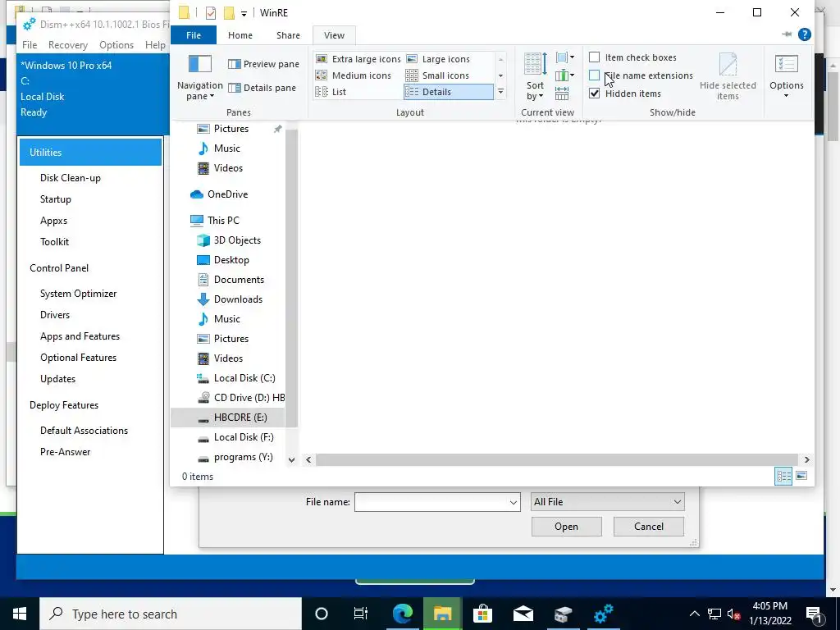
Task: Open System Optimizer in Dism++
Action: 78,294
